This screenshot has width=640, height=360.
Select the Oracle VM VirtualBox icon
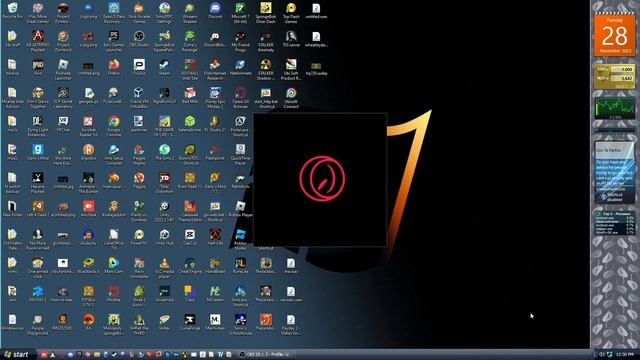(x=139, y=98)
